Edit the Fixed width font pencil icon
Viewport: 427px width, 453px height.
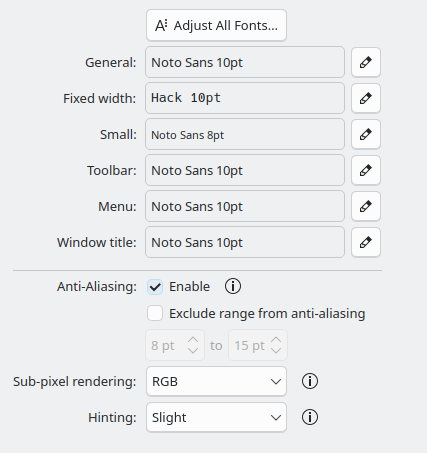coord(366,98)
